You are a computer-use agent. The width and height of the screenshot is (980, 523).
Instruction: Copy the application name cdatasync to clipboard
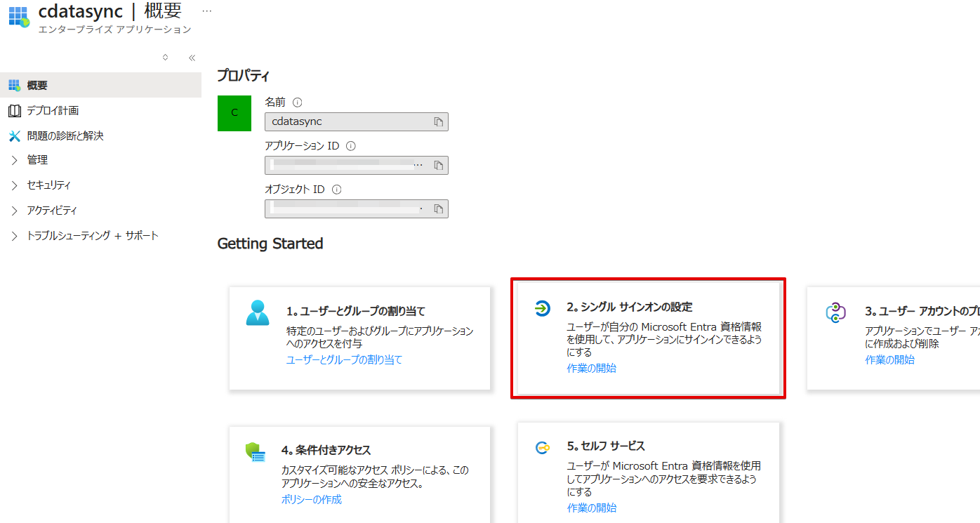point(439,122)
